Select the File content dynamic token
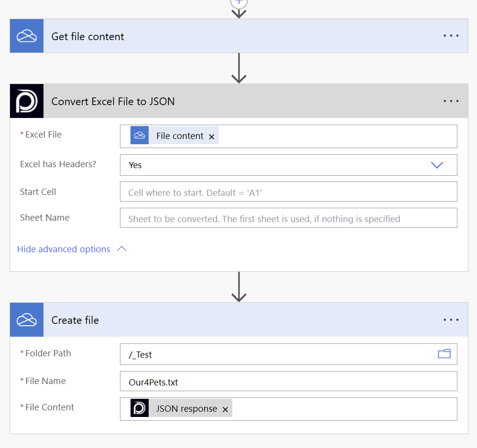Screen dimensions: 477x448 click(179, 136)
